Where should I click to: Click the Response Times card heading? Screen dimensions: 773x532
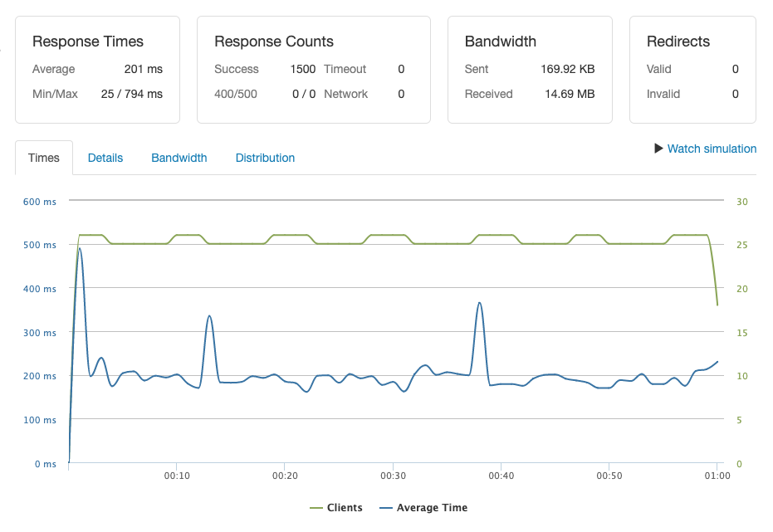[x=88, y=41]
